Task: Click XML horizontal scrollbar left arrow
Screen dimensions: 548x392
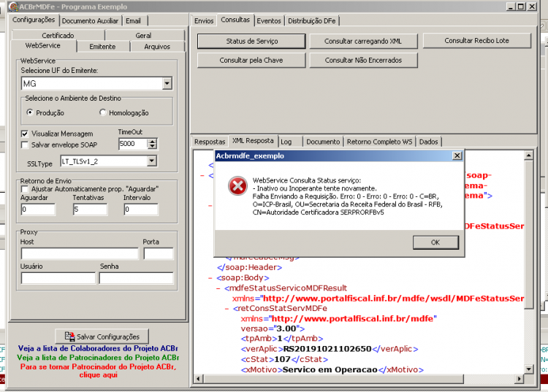Action: 198,379
